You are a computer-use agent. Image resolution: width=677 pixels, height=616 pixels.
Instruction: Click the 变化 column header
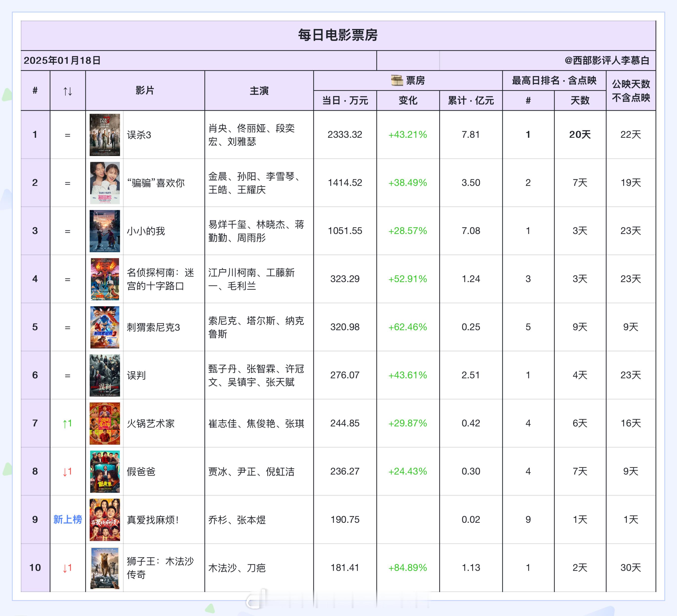click(408, 100)
